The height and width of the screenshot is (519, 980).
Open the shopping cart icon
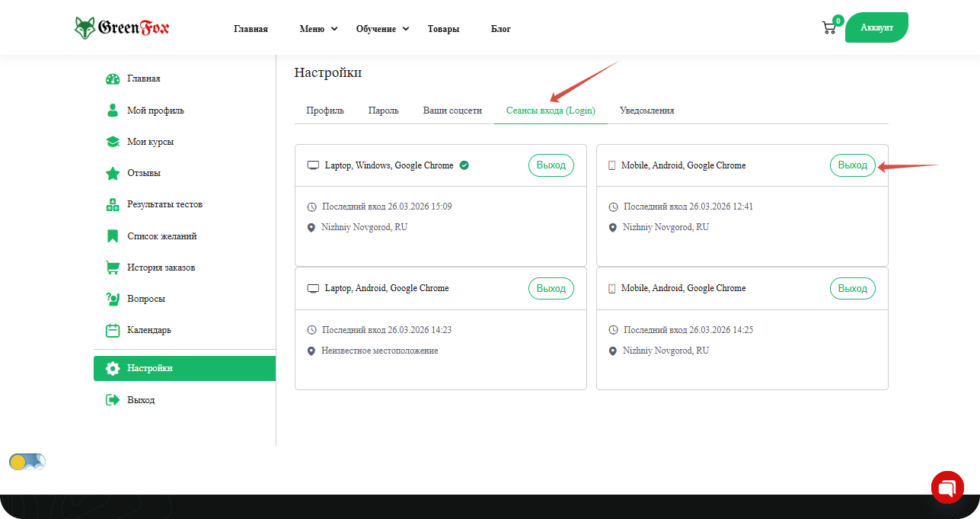[x=828, y=28]
